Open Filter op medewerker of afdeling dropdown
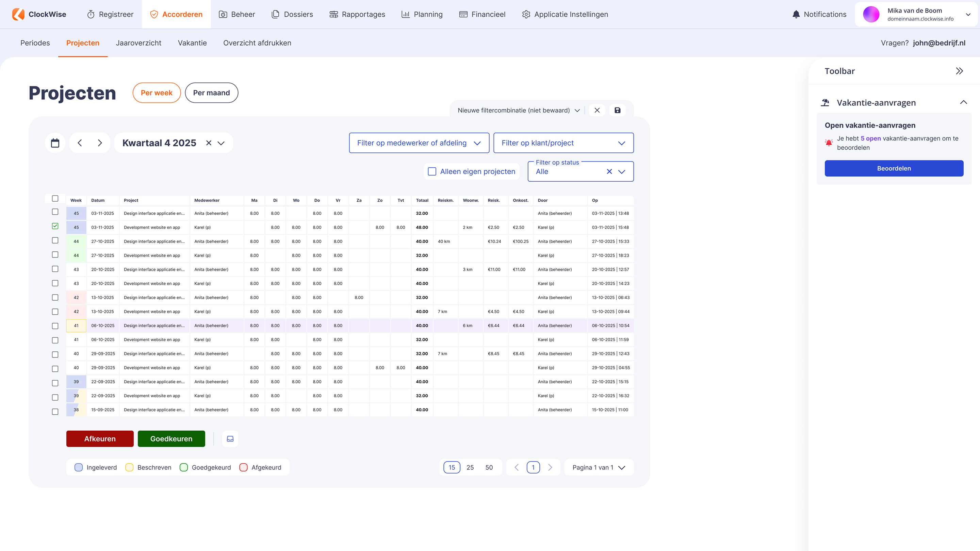 point(419,143)
